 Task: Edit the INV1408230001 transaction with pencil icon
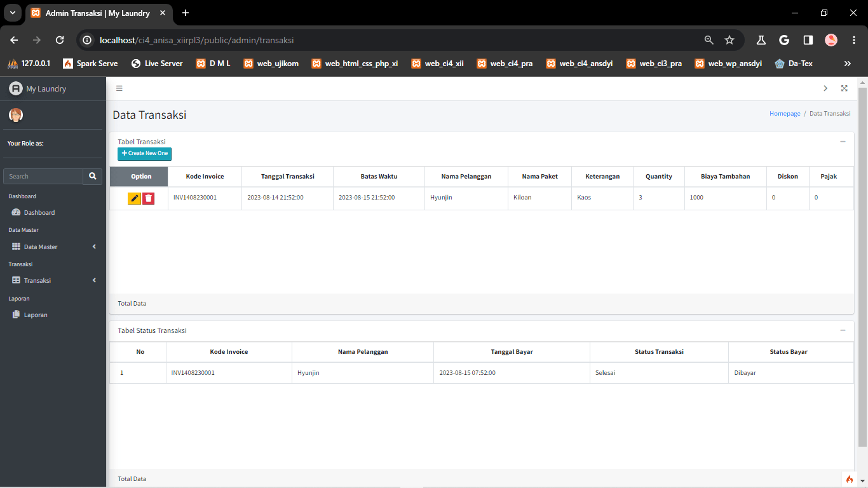click(x=134, y=198)
